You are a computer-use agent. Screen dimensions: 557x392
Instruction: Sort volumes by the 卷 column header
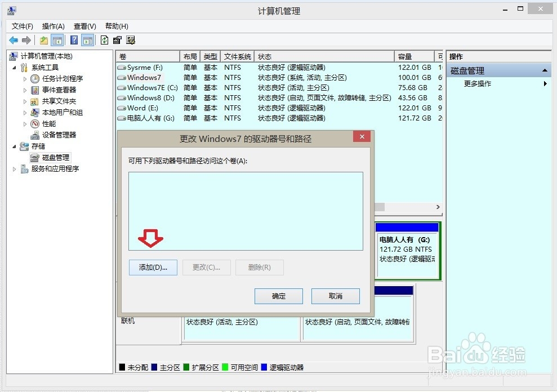pos(148,56)
